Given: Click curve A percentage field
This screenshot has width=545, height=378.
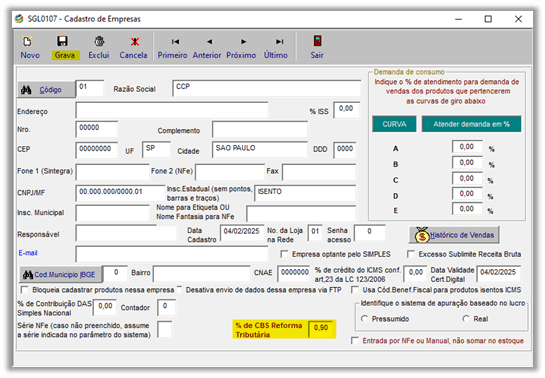Looking at the screenshot, I should click(x=467, y=147).
